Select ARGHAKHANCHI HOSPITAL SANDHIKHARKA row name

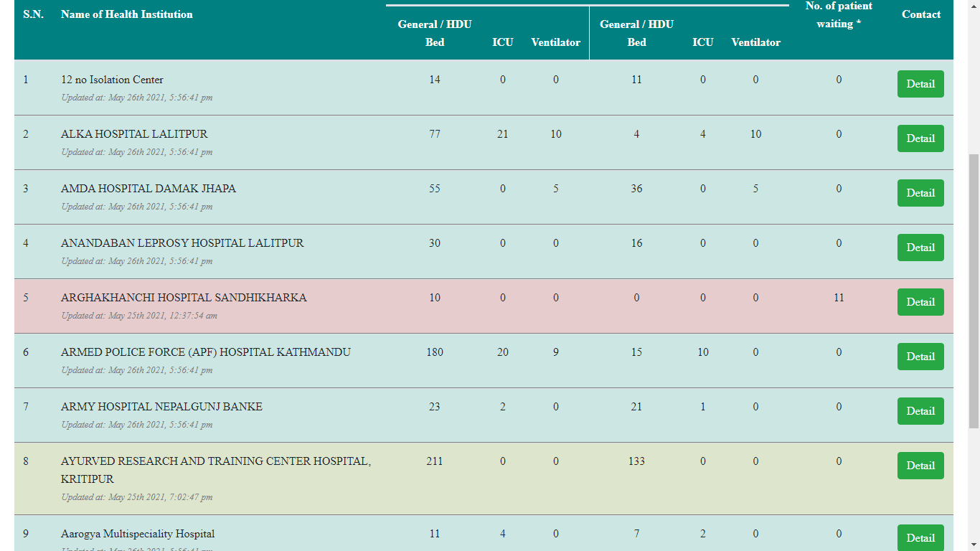point(184,298)
